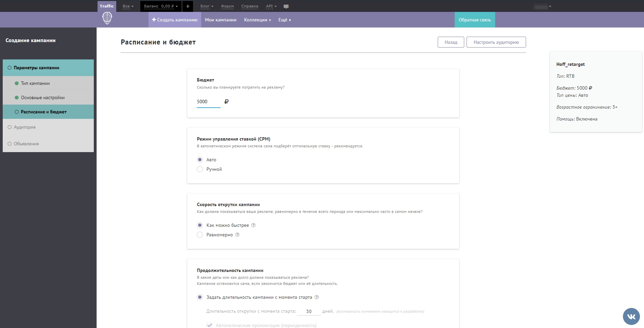Show help for 'Как можно быстрее'
644x328 pixels.
(x=253, y=225)
